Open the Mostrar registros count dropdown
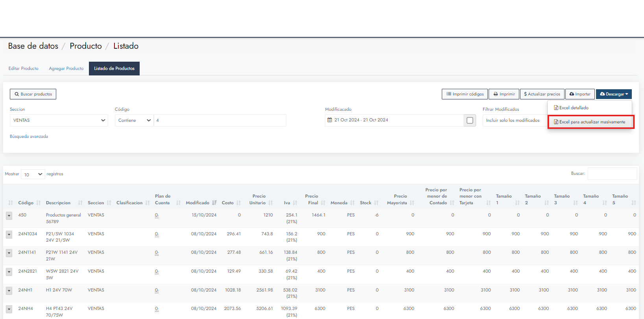 33,174
